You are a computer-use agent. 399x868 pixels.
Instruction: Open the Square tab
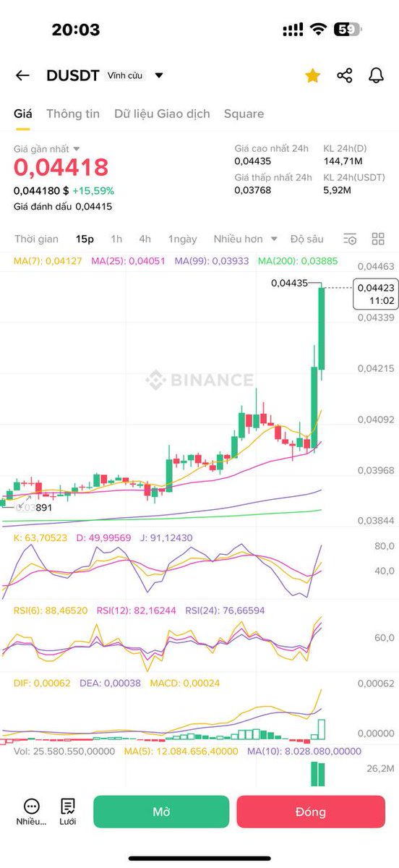pyautogui.click(x=244, y=114)
